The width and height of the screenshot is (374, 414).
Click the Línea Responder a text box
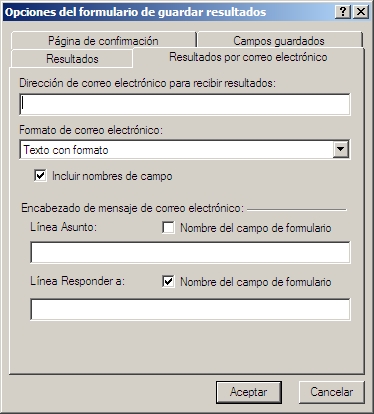coord(190,309)
